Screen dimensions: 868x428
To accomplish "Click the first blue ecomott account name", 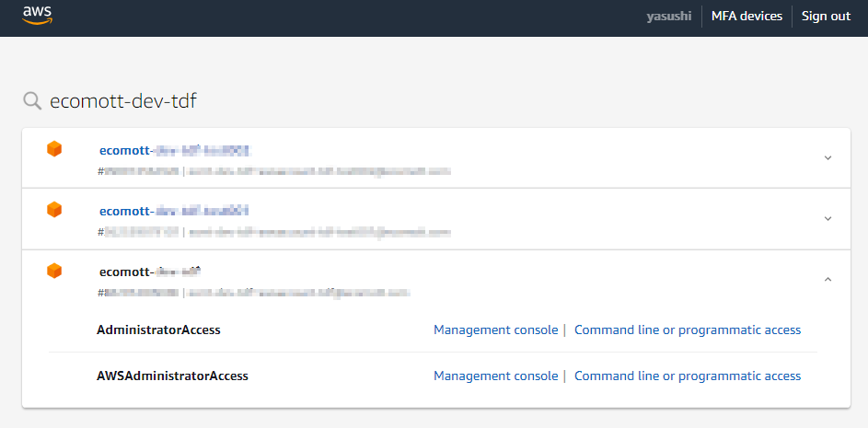I will [x=175, y=151].
